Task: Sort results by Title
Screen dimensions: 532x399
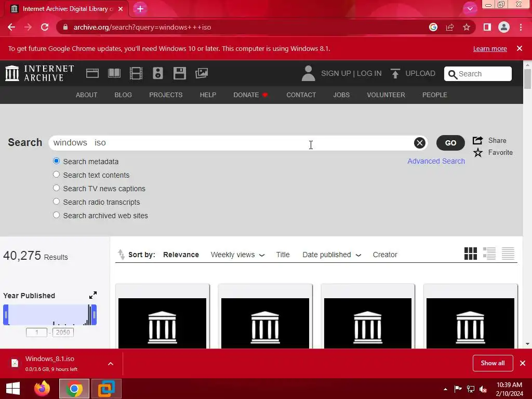Action: click(283, 255)
